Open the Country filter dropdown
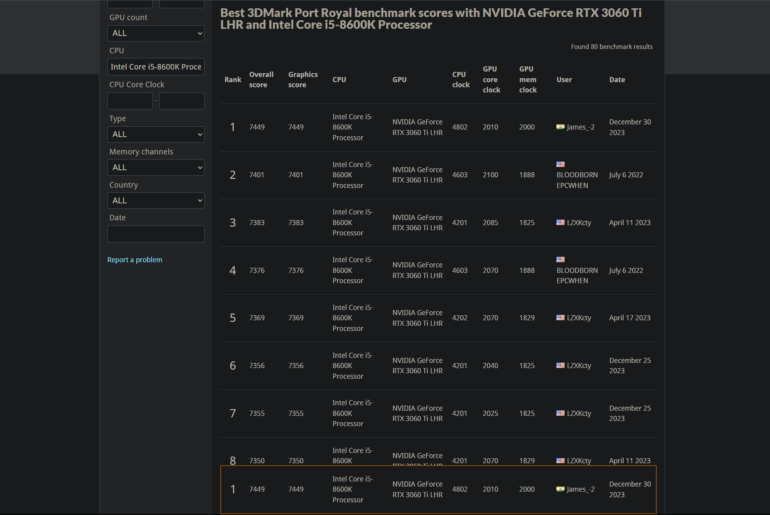770x515 pixels. (x=156, y=200)
